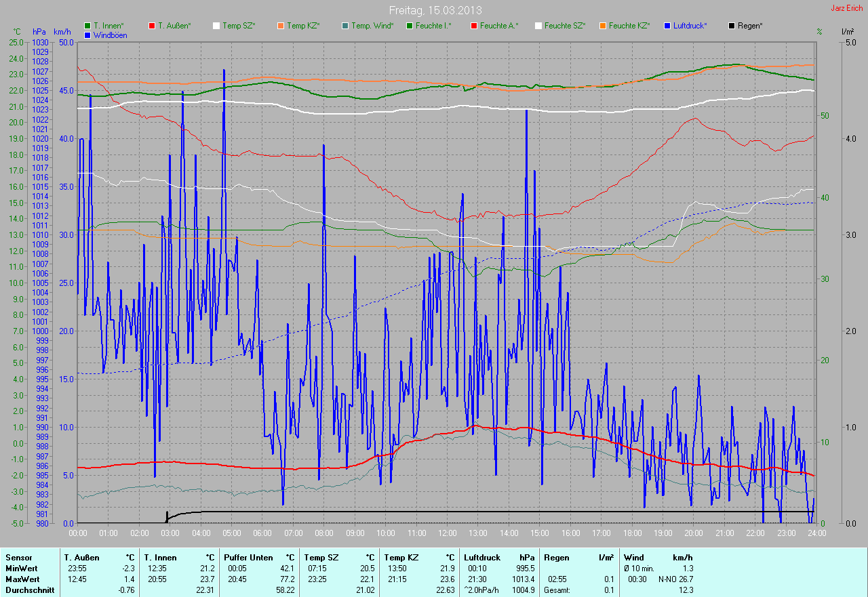Click the white Temp SZ legend square
The height and width of the screenshot is (597, 868).
(216, 26)
